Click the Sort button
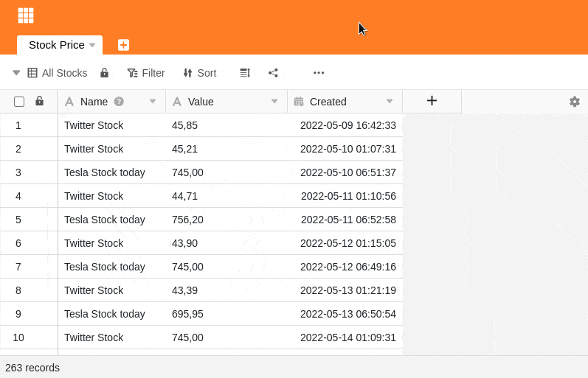This screenshot has height=378, width=588. [x=200, y=73]
